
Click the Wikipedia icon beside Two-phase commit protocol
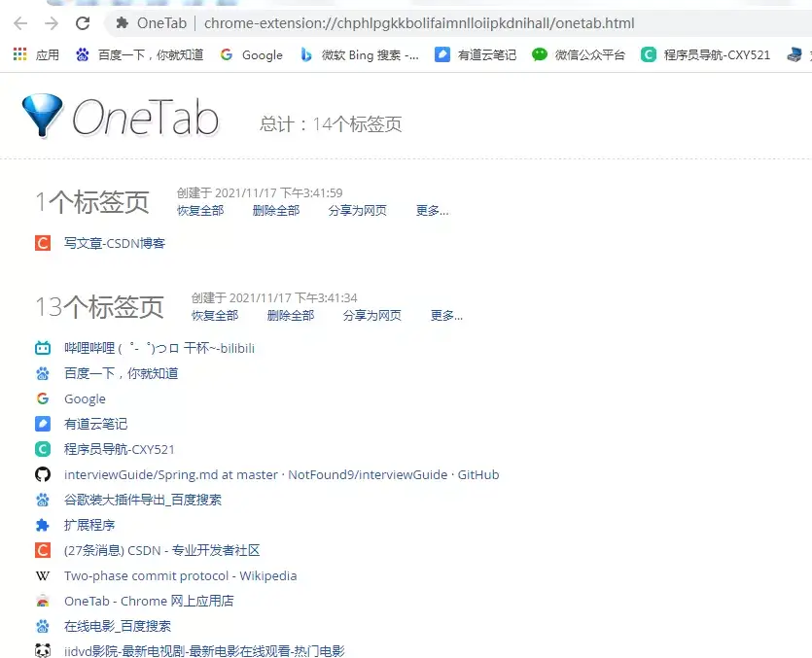(x=42, y=575)
